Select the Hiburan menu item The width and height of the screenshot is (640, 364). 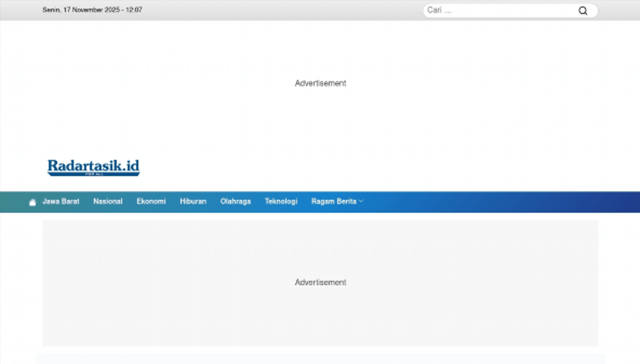click(x=193, y=201)
